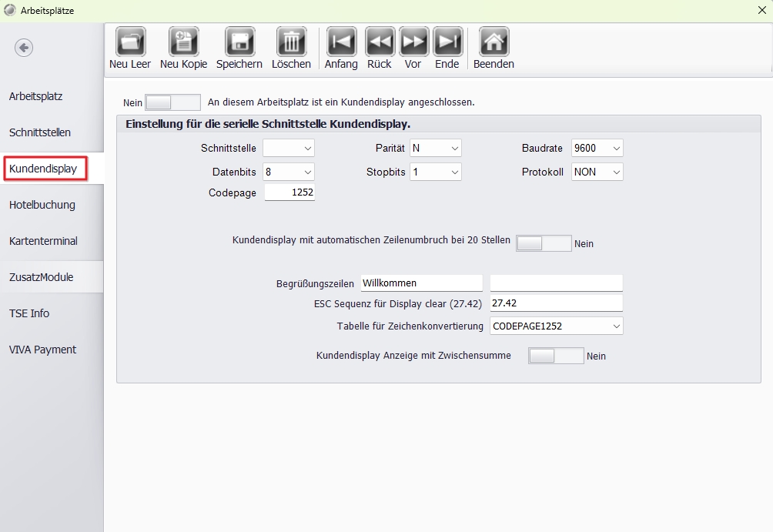Open the Protokoll dropdown
Screen dimensions: 773x532
(x=597, y=172)
